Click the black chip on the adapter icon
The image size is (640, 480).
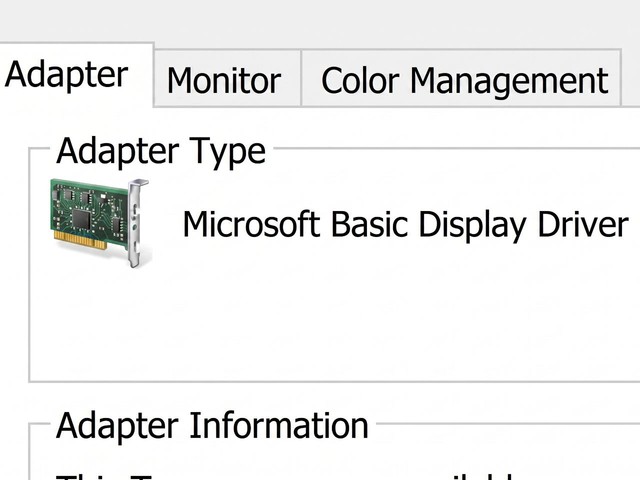pyautogui.click(x=81, y=220)
